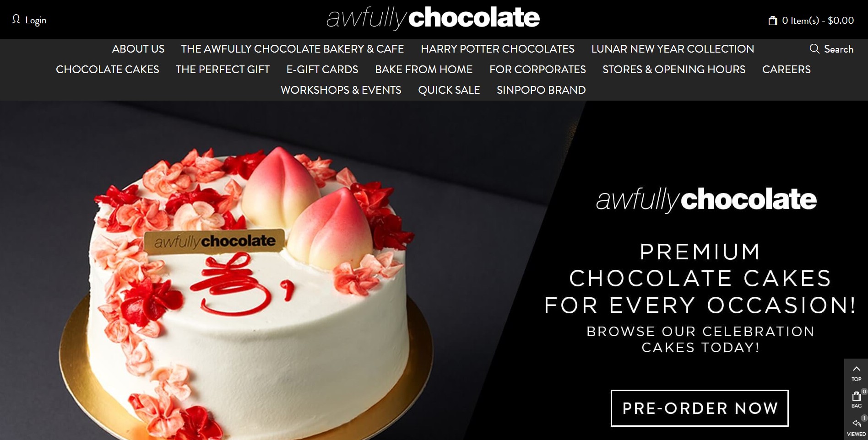Open STORES & OPENING HOURS link

(x=674, y=70)
